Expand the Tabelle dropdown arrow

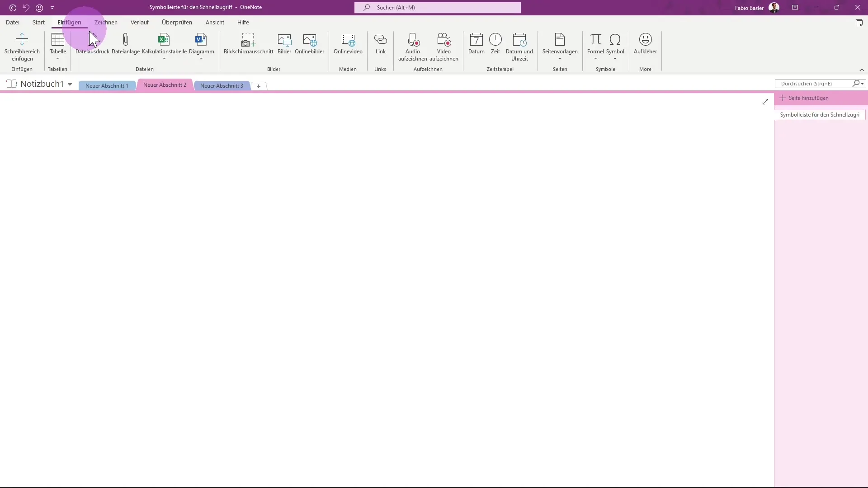click(57, 59)
